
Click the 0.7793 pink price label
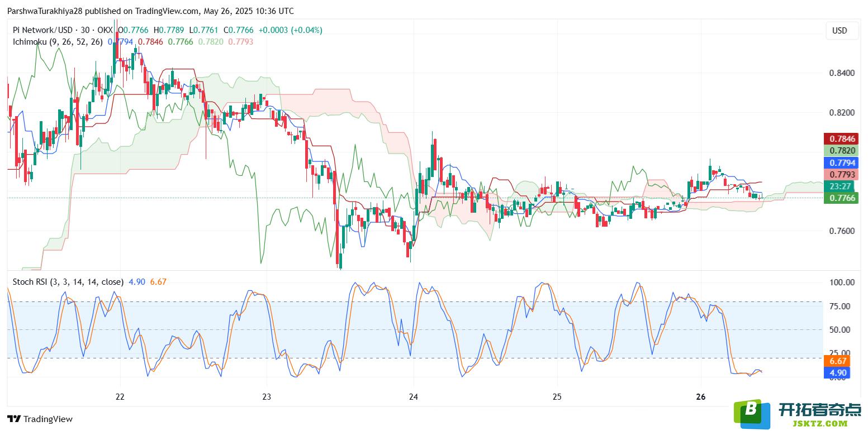click(x=841, y=175)
